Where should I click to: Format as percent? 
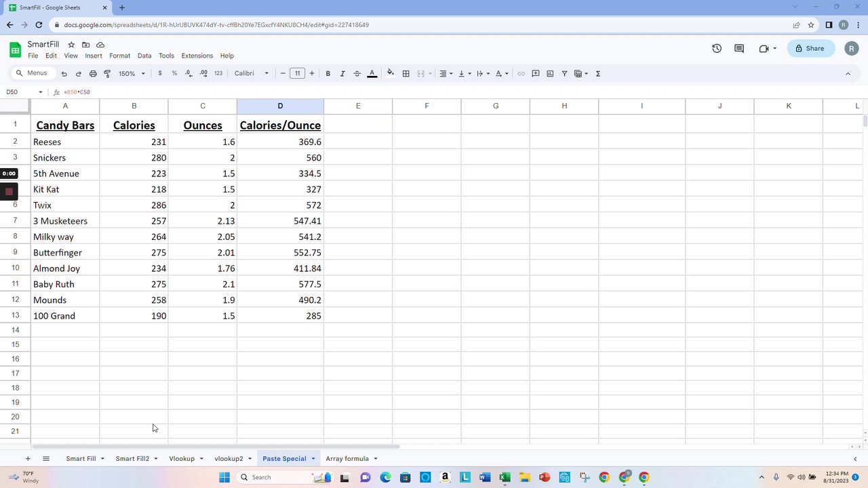pos(174,73)
